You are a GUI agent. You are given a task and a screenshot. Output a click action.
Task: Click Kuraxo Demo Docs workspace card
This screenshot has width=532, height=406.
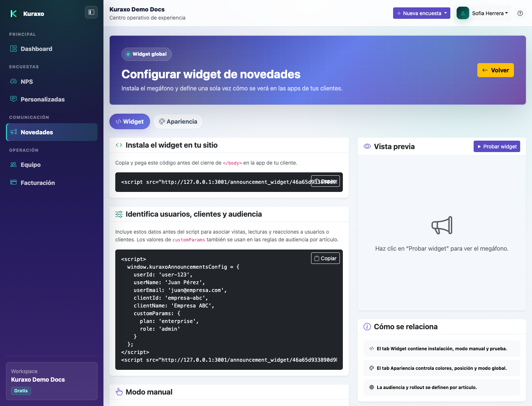tap(52, 381)
